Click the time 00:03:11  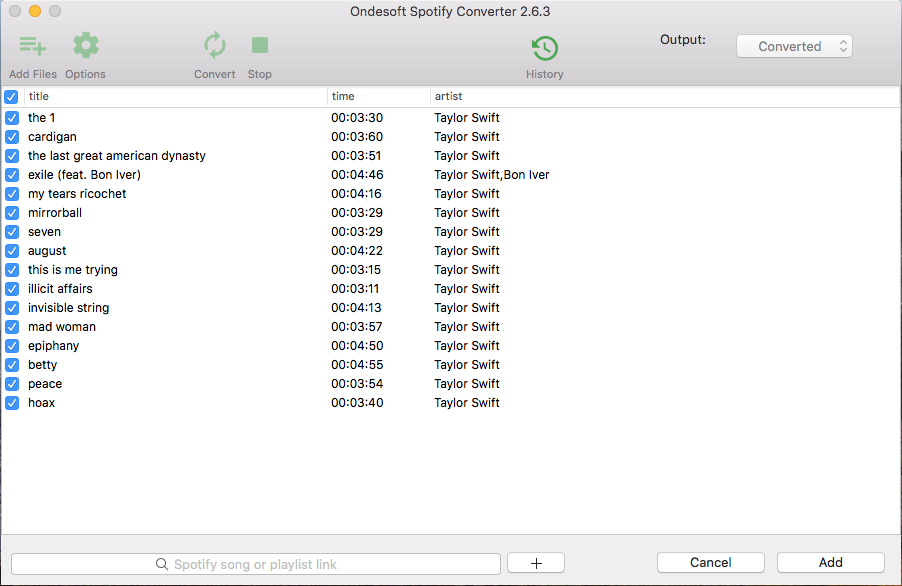pyautogui.click(x=356, y=289)
